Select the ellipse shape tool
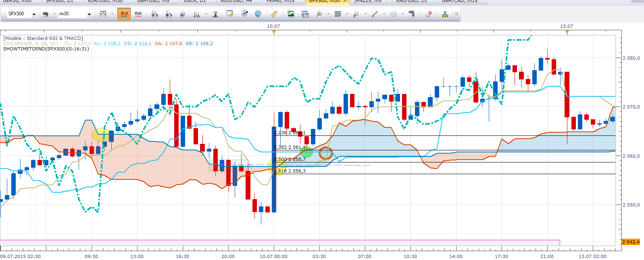The image size is (644, 260). (x=393, y=14)
